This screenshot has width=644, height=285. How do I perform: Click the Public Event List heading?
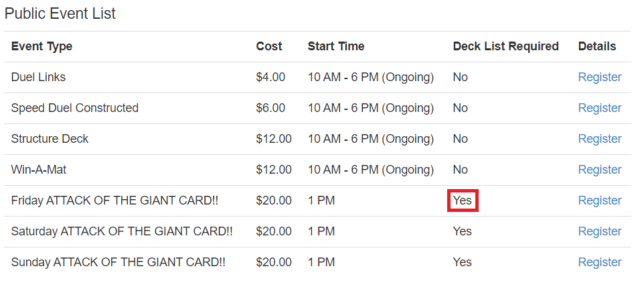[x=60, y=13]
